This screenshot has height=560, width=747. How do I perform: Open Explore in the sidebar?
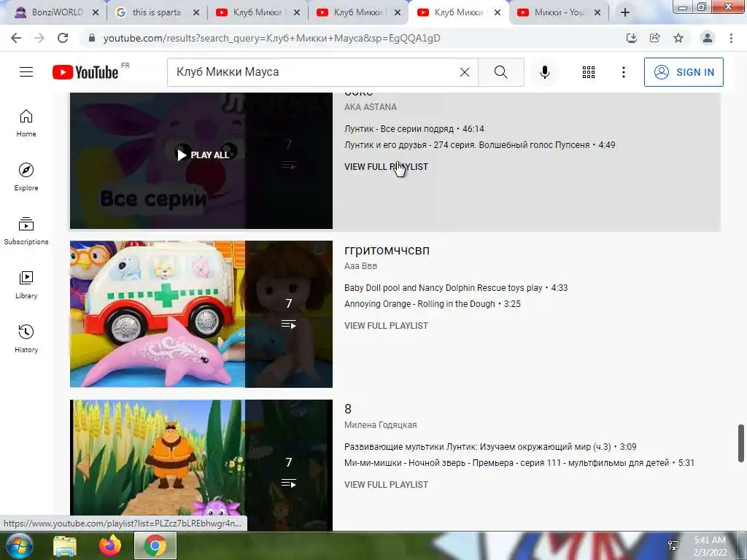[26, 177]
